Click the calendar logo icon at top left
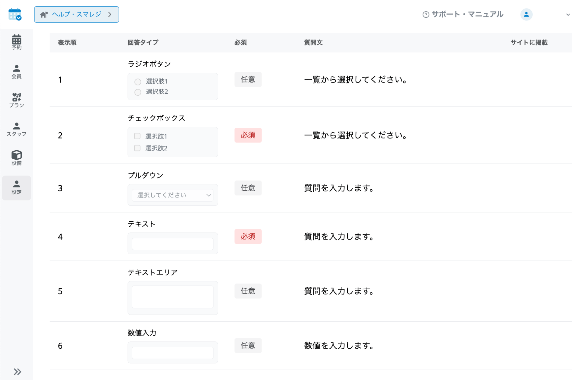 (x=15, y=14)
